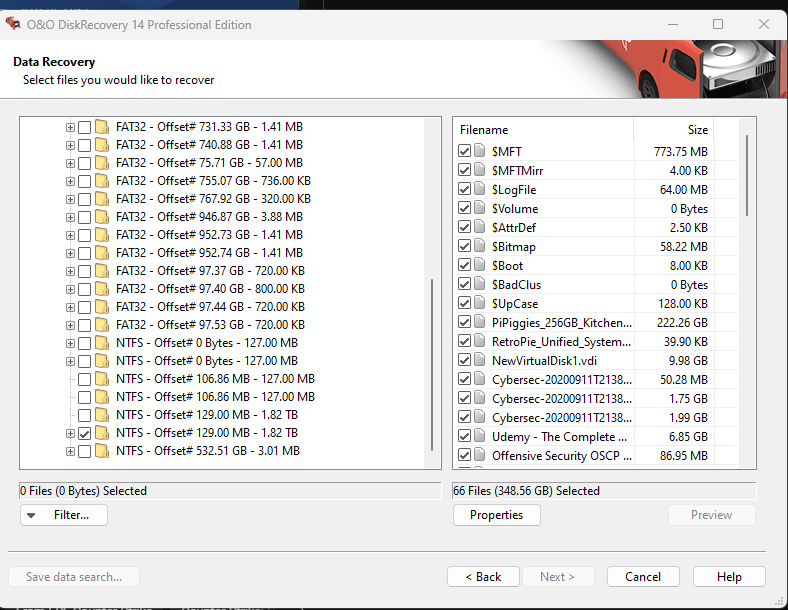The image size is (788, 610).
Task: Click the file icon next to Udemy - The Complete
Action: (480, 436)
